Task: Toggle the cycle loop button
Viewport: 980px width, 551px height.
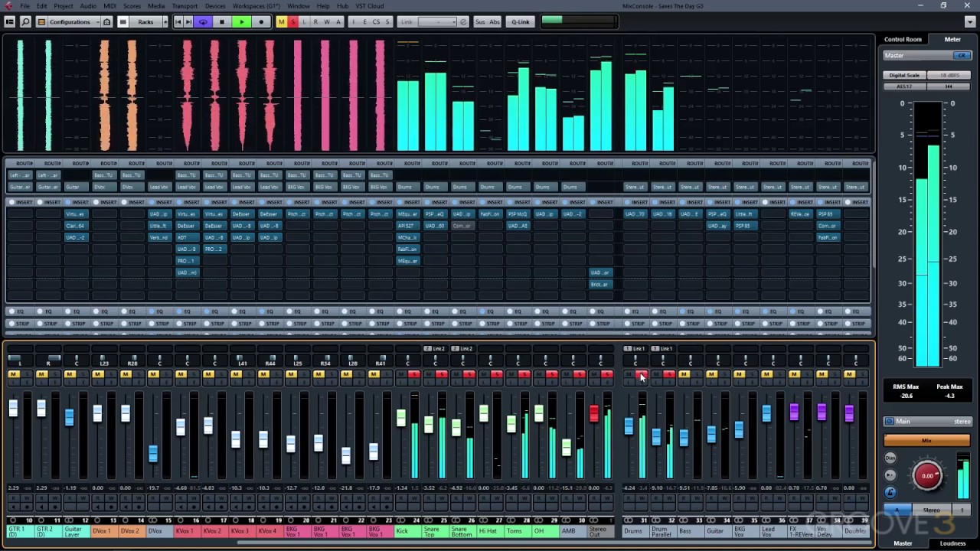Action: pyautogui.click(x=203, y=21)
